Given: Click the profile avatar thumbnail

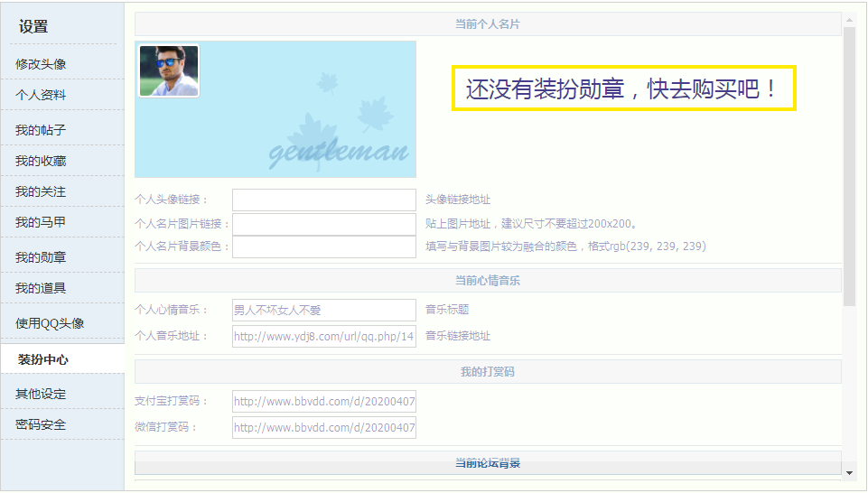Looking at the screenshot, I should pos(169,71).
